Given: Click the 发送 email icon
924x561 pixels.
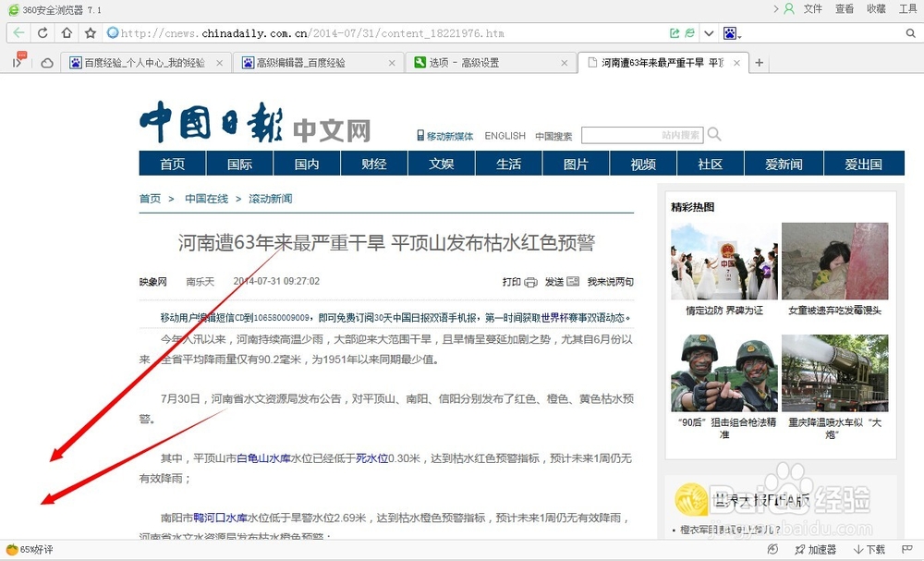Looking at the screenshot, I should [573, 282].
